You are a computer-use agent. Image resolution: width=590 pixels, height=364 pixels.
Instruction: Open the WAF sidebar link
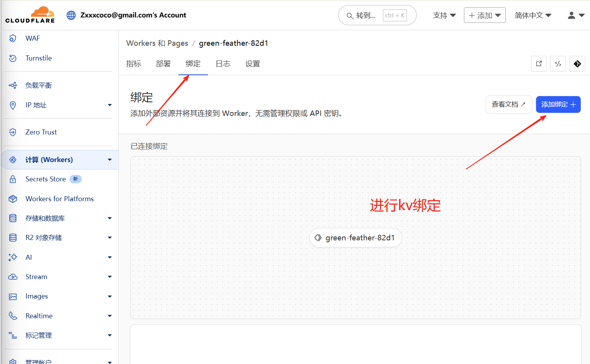pos(33,38)
